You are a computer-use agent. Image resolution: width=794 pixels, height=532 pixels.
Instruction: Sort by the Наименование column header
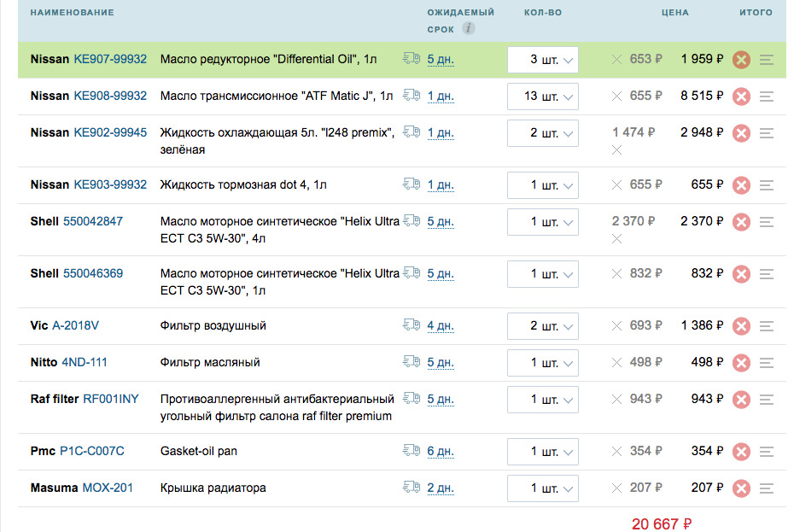72,13
